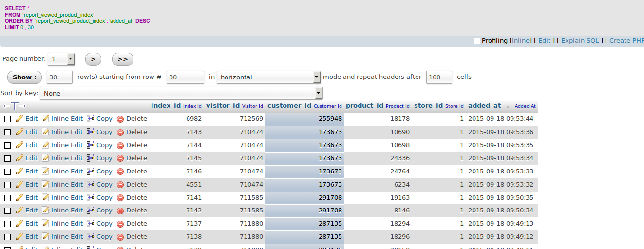Click the Edit query link in brackets
Viewport: 644px width, 249px height.
545,41
